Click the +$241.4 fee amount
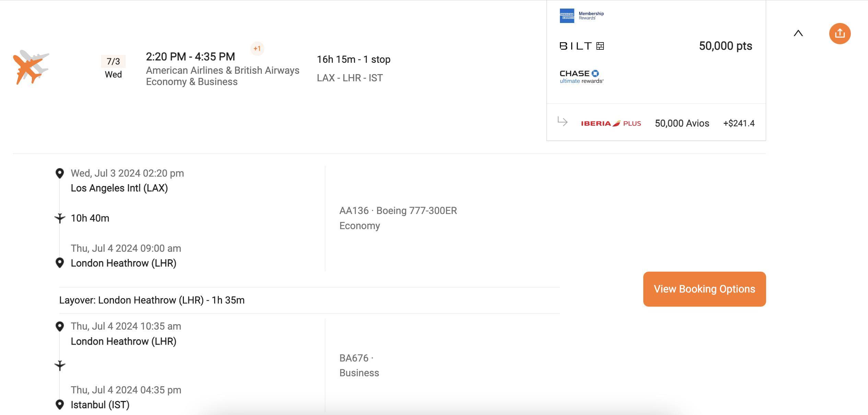The image size is (868, 415). [x=739, y=123]
